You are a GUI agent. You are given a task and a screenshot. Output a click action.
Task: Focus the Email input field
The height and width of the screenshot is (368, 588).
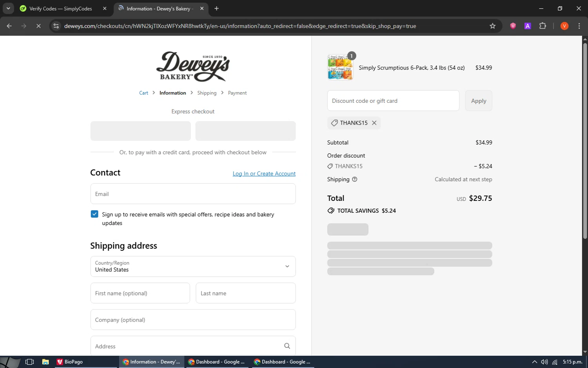(193, 194)
